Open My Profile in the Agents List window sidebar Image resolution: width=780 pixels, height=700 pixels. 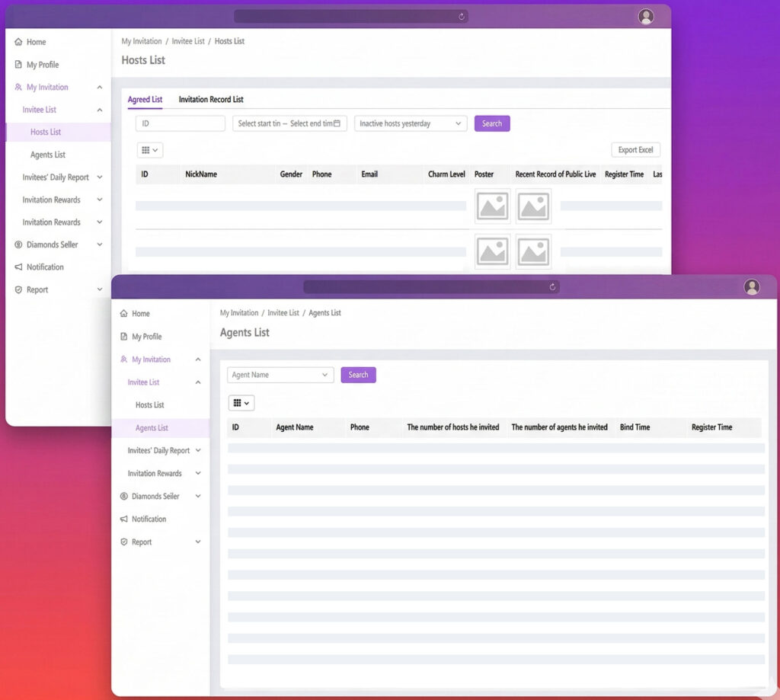pyautogui.click(x=146, y=337)
